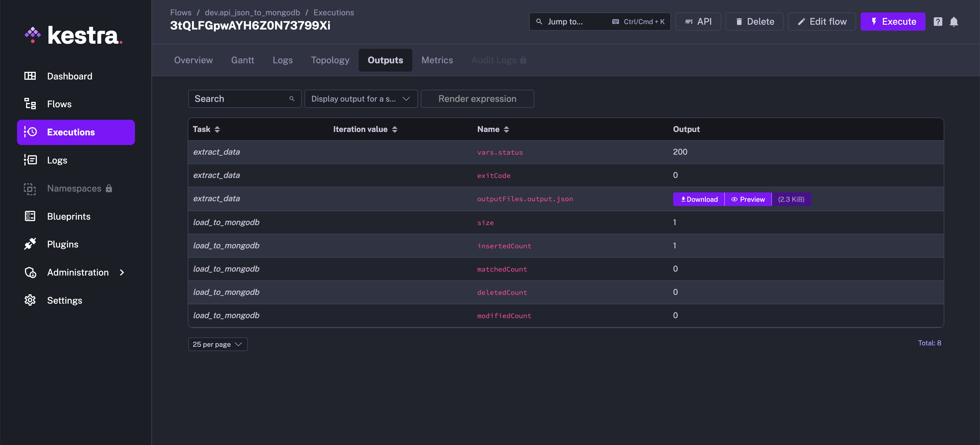Switch to the Gantt tab
The height and width of the screenshot is (445, 980).
[x=242, y=60]
